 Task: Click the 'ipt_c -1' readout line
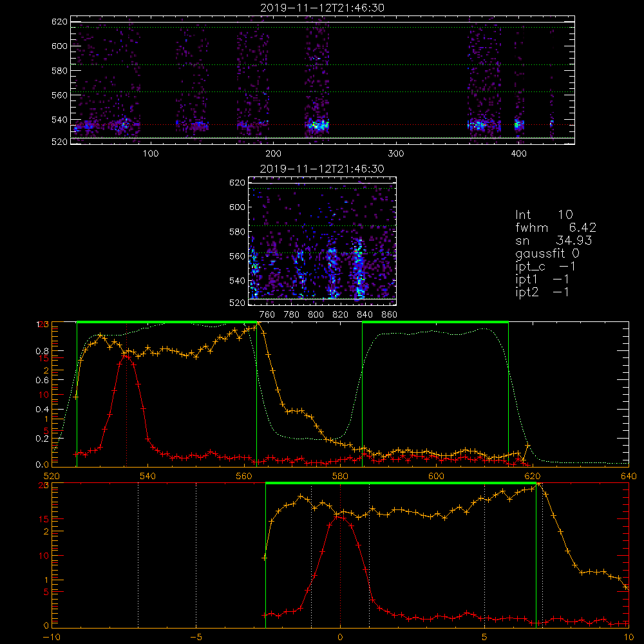click(x=545, y=267)
